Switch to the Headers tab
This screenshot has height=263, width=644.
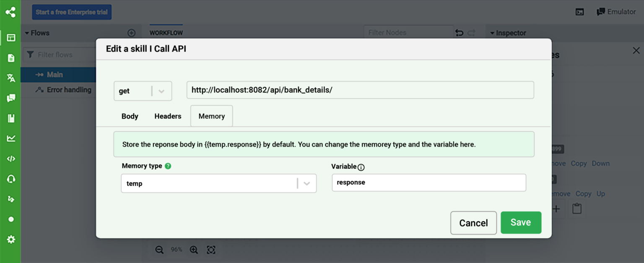(x=168, y=116)
